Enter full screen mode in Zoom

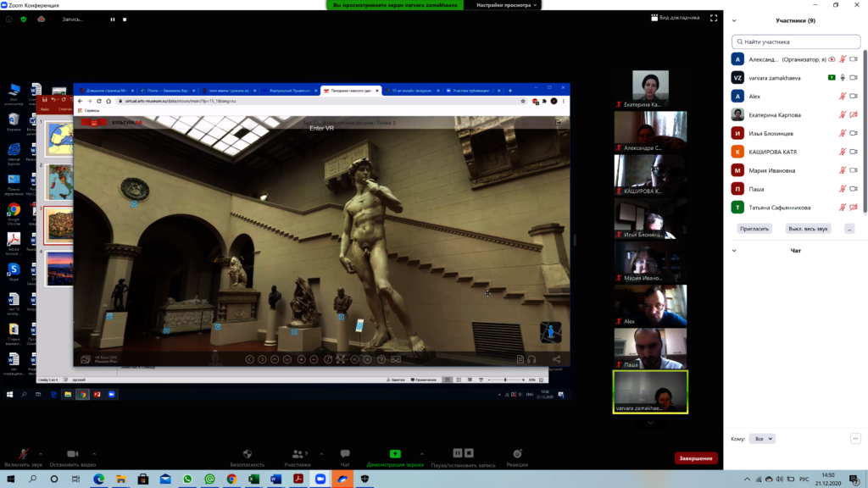(714, 18)
